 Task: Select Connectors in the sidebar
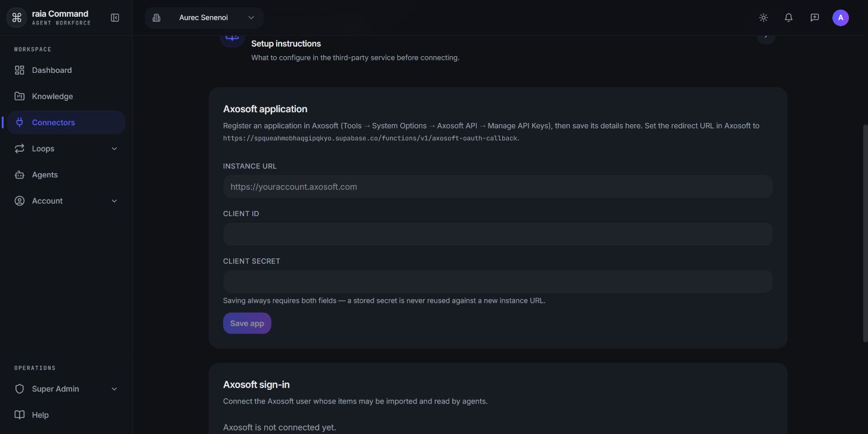[x=66, y=122]
